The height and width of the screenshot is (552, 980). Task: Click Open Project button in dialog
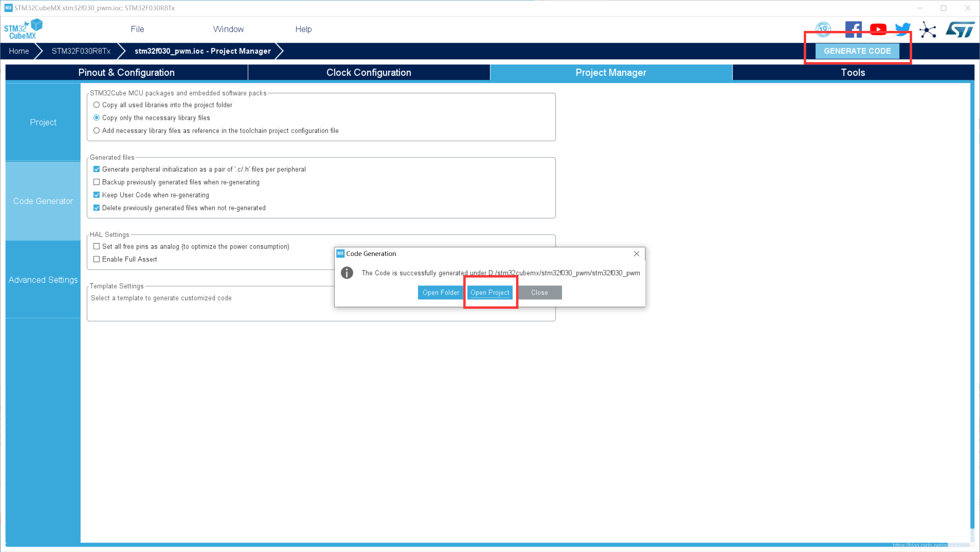(x=490, y=292)
